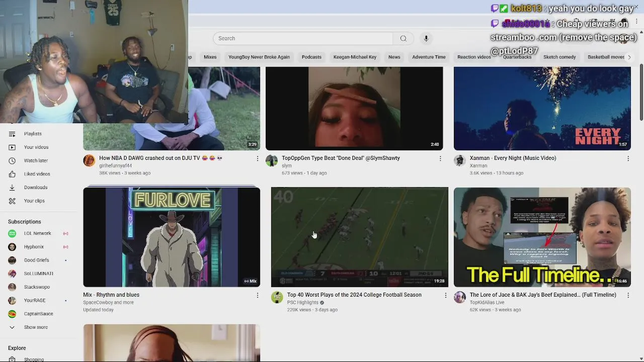Go to TopKidAlias Live channel name

point(487,303)
